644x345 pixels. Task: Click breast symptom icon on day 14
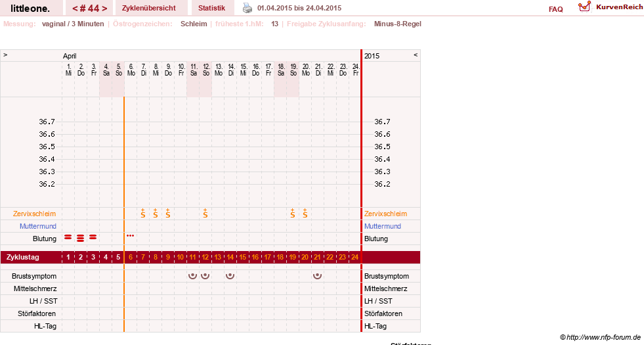click(x=230, y=276)
